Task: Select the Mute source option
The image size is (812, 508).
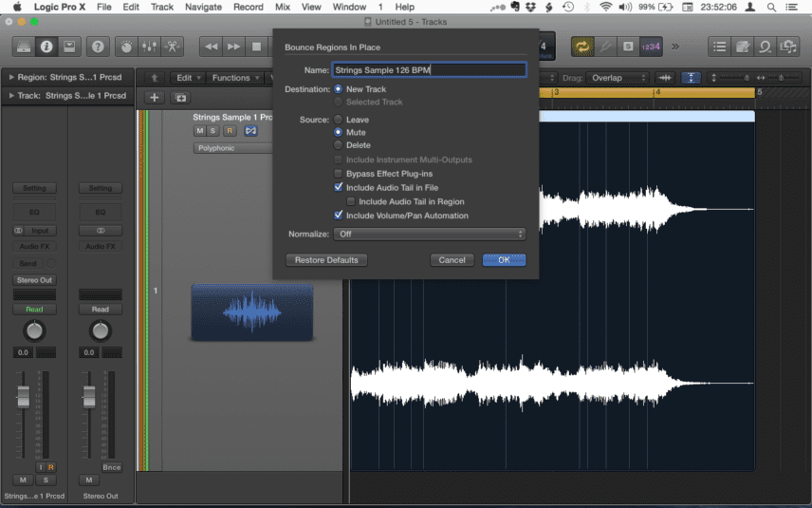Action: 338,132
